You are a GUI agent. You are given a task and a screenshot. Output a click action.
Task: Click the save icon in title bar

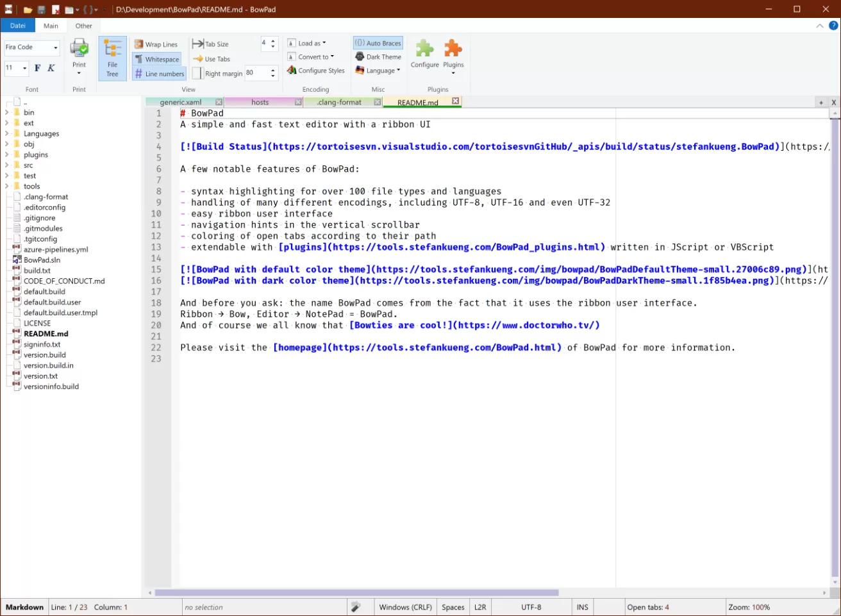coord(41,10)
